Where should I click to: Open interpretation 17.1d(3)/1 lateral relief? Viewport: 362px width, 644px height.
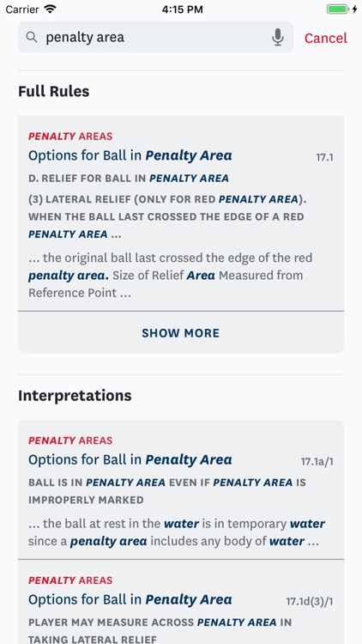tap(181, 602)
